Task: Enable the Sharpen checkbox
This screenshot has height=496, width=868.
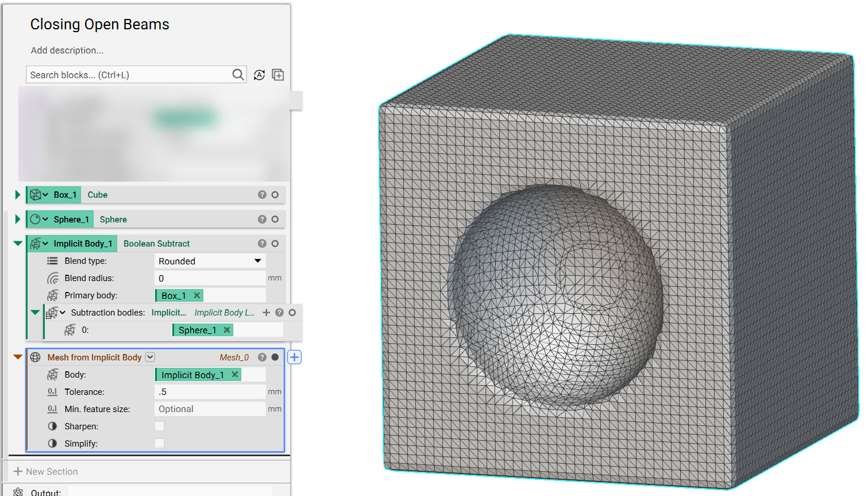Action: [160, 426]
